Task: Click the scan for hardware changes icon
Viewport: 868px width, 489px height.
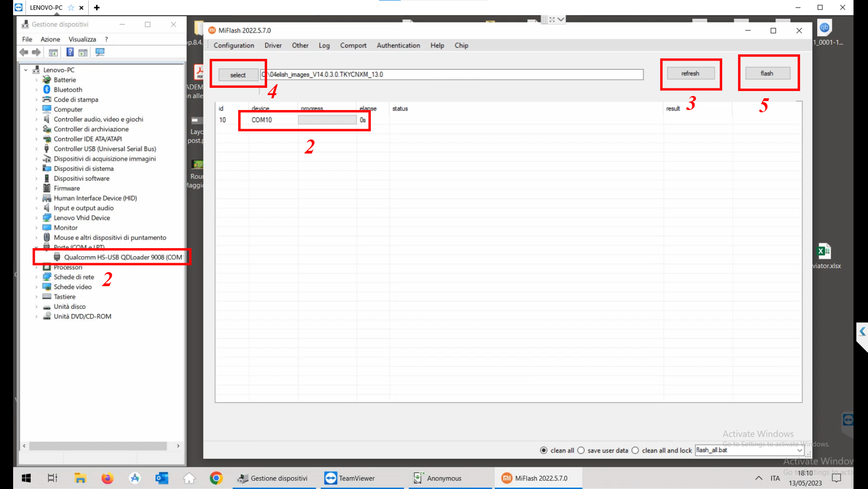Action: click(100, 52)
